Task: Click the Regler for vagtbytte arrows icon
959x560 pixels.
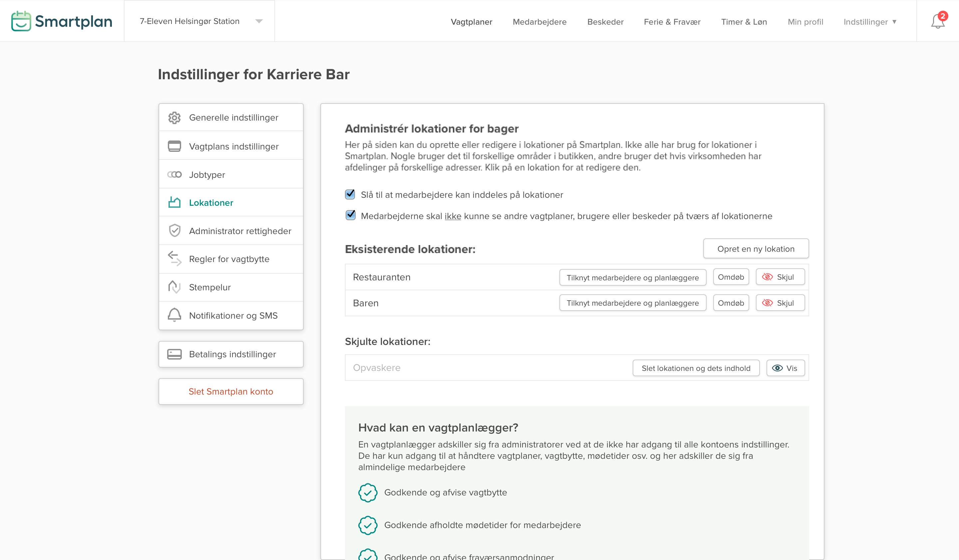Action: (174, 259)
